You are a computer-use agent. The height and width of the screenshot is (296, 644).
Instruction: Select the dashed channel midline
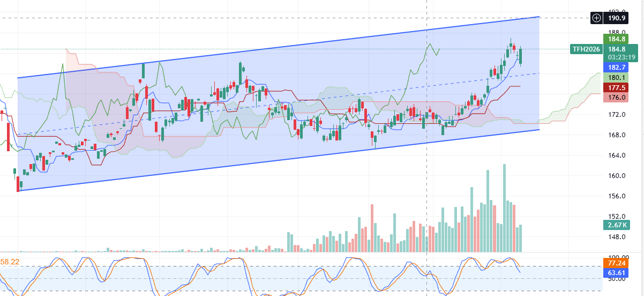pos(268,105)
